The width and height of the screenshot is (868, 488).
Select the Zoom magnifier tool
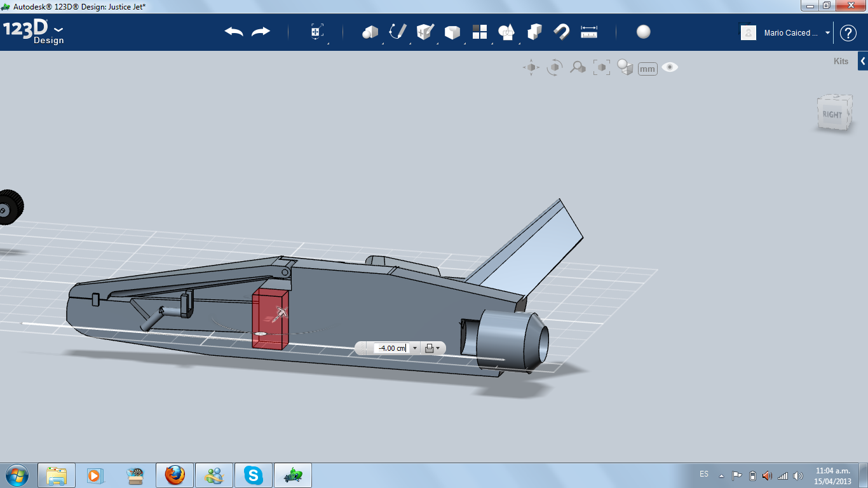point(578,67)
